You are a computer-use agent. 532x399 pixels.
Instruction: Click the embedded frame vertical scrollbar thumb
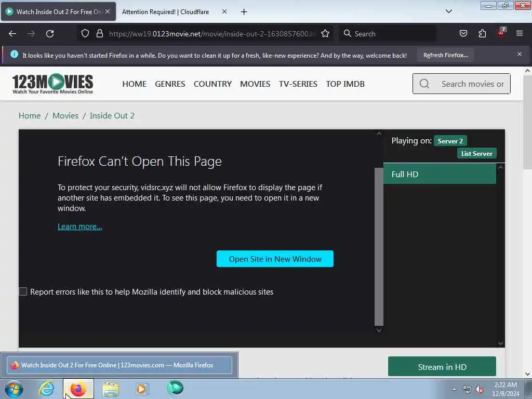[x=379, y=247]
